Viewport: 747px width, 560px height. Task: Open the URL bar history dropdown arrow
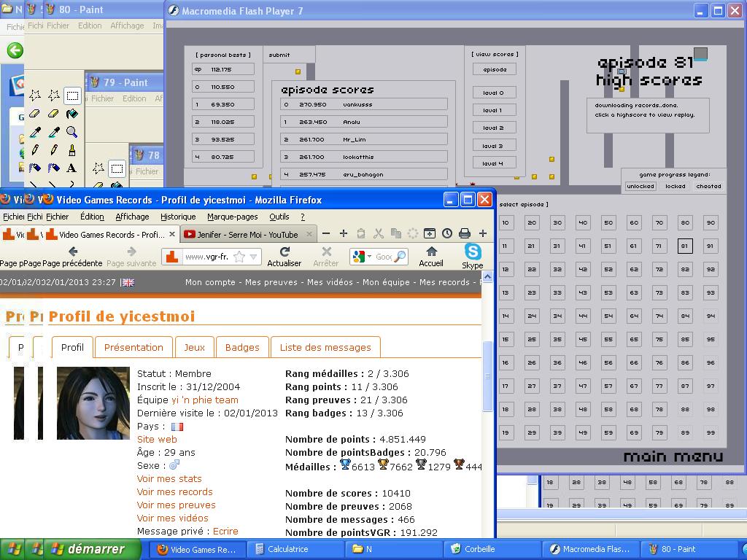coord(254,257)
